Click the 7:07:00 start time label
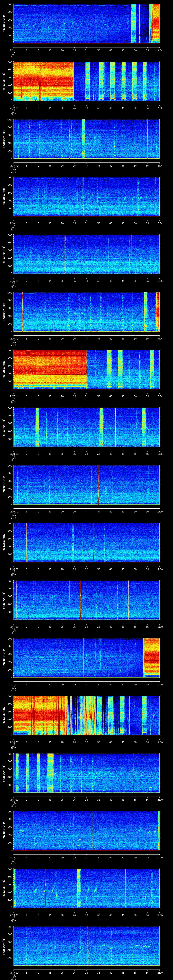The image size is (173, 980). point(14,396)
